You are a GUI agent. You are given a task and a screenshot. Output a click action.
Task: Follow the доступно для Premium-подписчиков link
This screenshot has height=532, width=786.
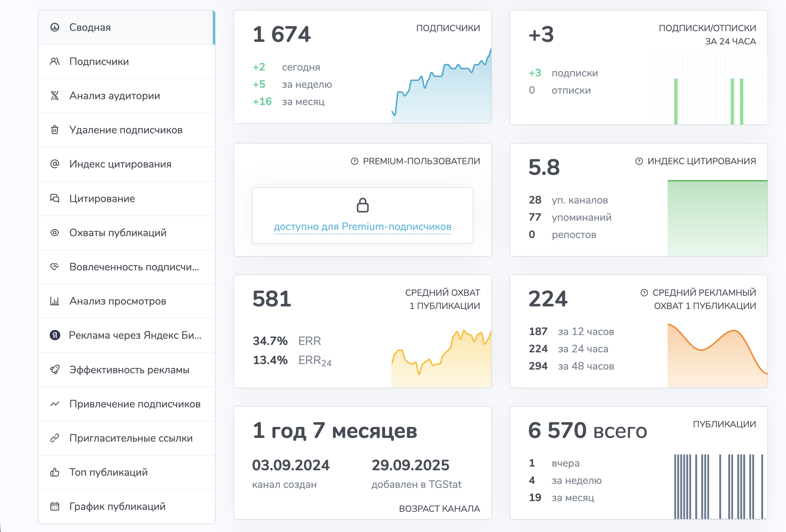coord(362,227)
